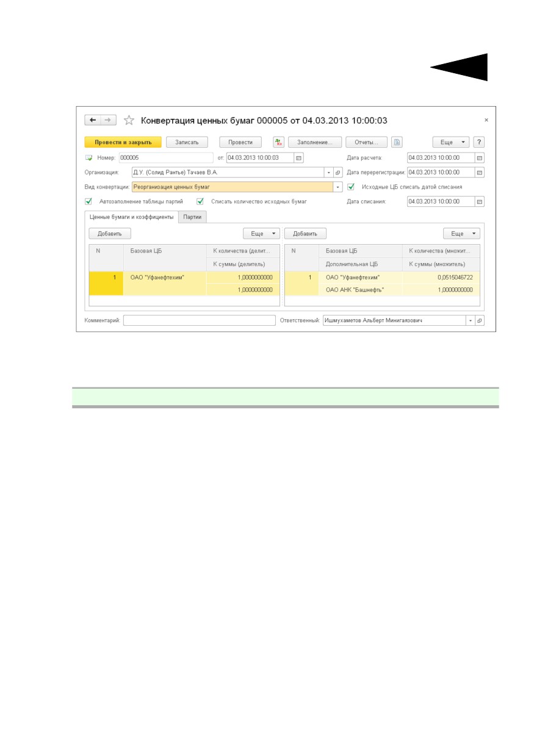This screenshot has height=756, width=534.
Task: Click the Номер input field
Action: [x=166, y=157]
